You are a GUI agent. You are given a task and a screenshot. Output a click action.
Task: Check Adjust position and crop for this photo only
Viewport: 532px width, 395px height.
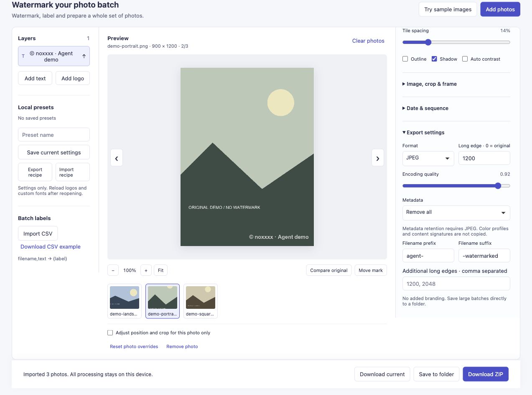pos(110,333)
